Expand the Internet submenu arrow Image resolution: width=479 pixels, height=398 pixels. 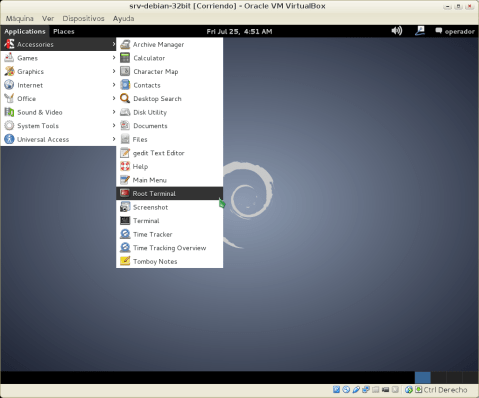pos(114,85)
